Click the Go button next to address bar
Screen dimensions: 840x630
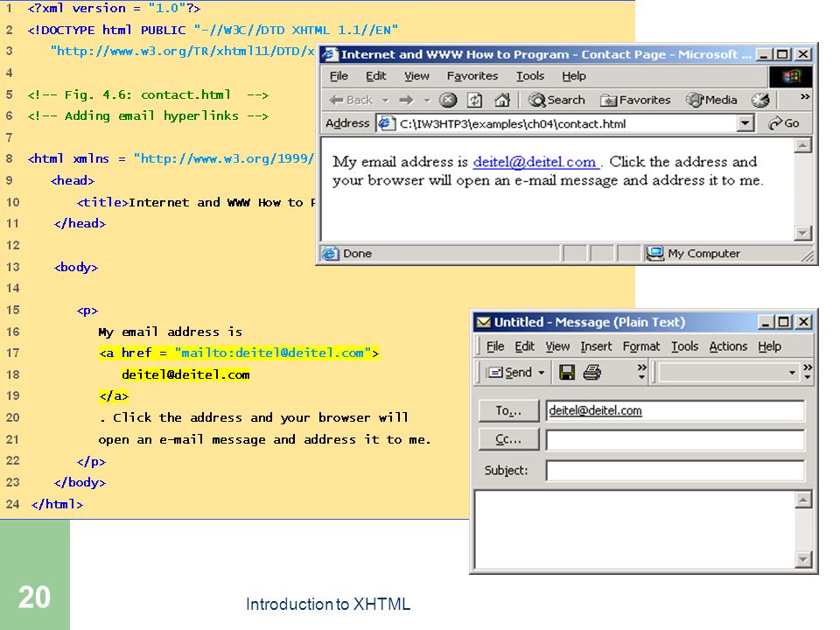pyautogui.click(x=784, y=123)
